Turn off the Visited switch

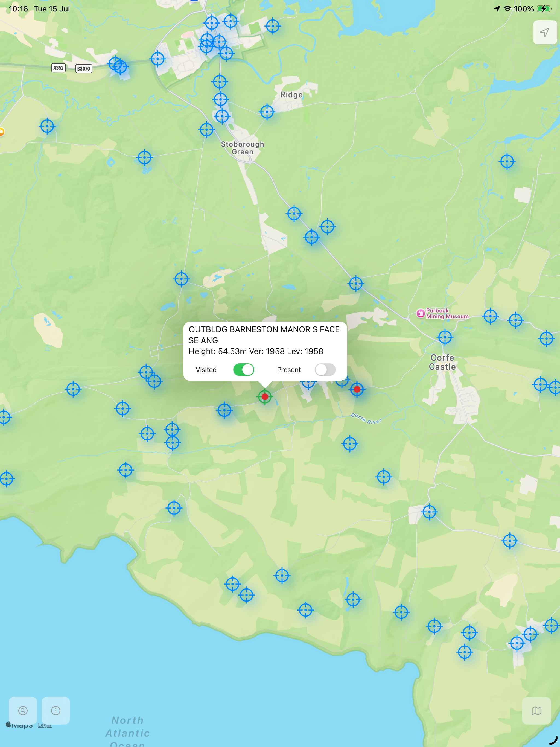coord(244,369)
